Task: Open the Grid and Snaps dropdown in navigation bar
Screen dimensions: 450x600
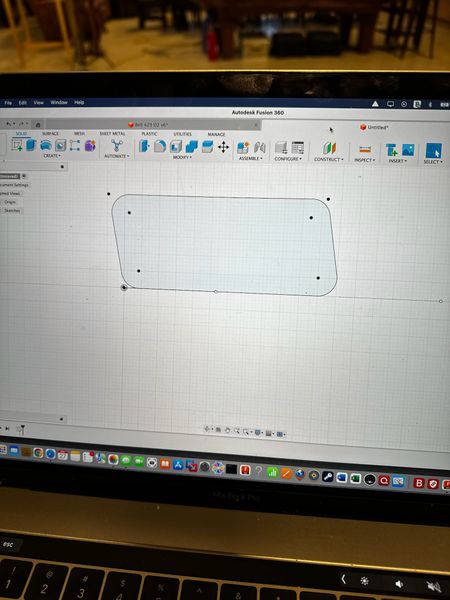Action: point(270,434)
